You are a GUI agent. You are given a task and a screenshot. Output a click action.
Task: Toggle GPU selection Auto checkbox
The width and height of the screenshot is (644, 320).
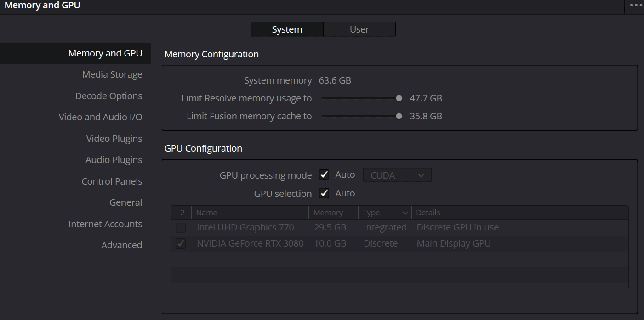click(325, 193)
